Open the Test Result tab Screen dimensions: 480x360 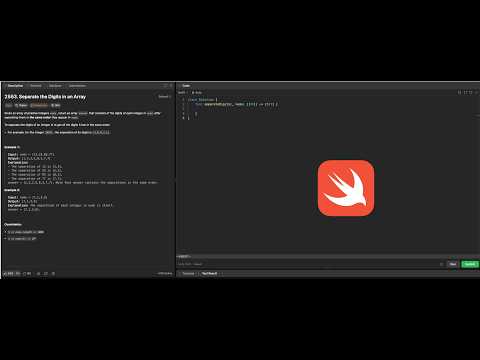tap(210, 274)
